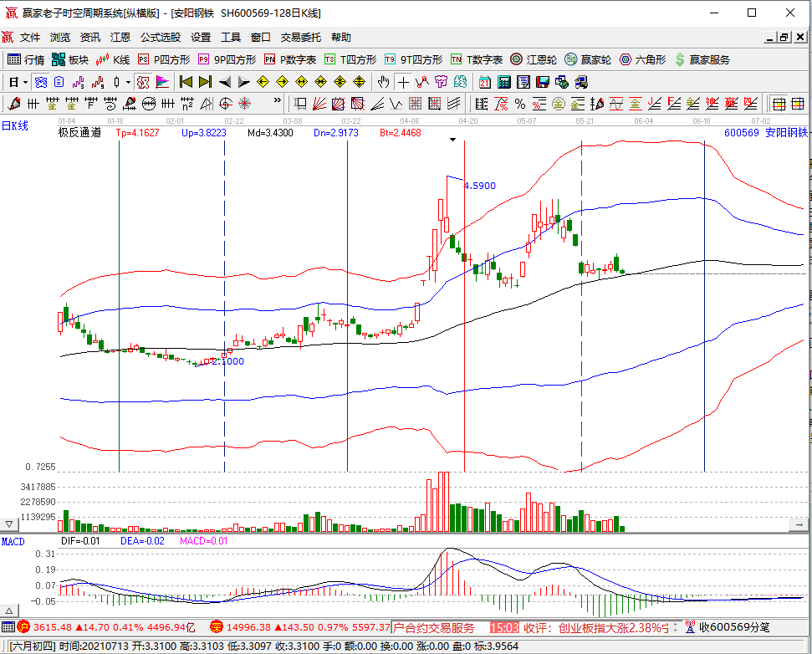The height and width of the screenshot is (654, 812).
Task: Jump to the last bar with the skip-forward icon
Action: (x=205, y=82)
